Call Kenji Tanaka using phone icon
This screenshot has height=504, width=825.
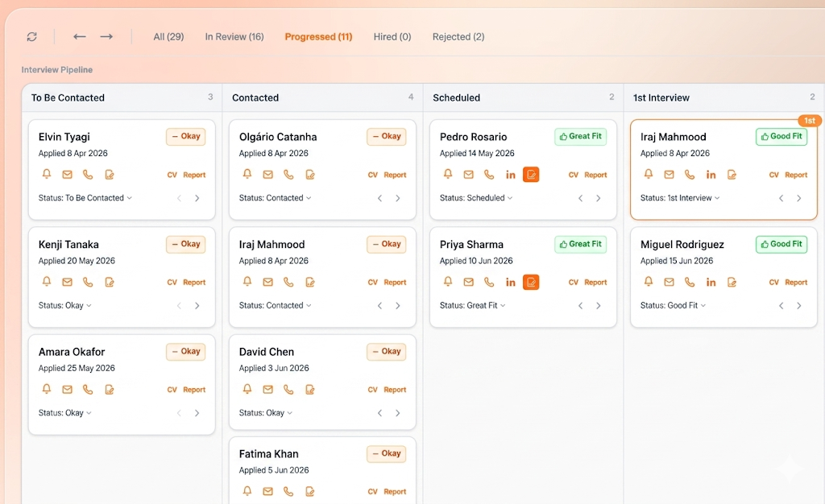(88, 283)
